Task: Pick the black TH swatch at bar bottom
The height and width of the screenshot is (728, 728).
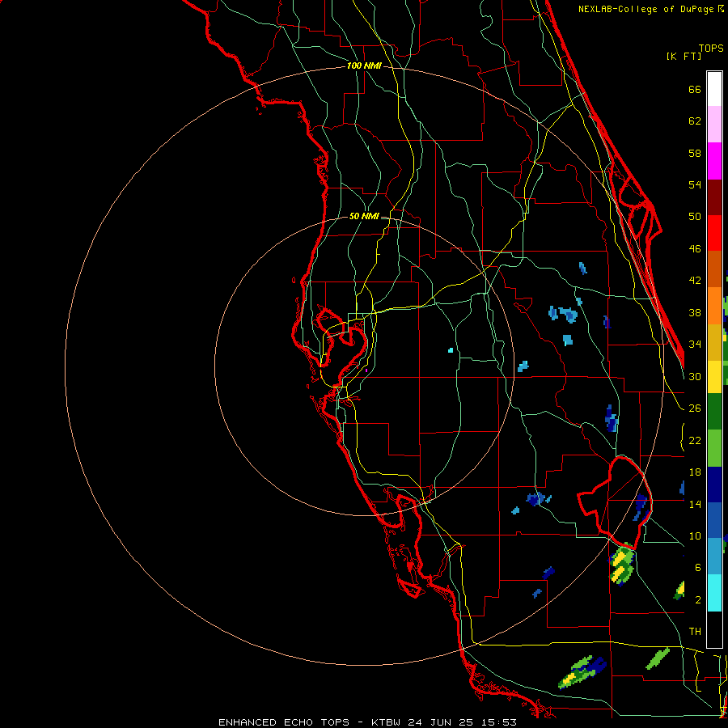Action: pos(714,629)
